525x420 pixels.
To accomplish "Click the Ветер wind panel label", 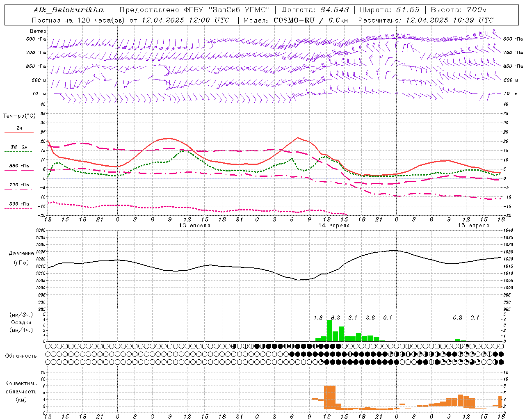I will tap(38, 31).
